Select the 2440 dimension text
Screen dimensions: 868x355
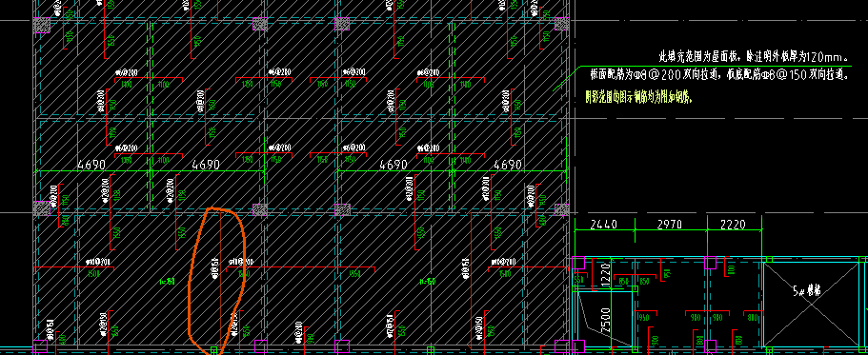604,225
